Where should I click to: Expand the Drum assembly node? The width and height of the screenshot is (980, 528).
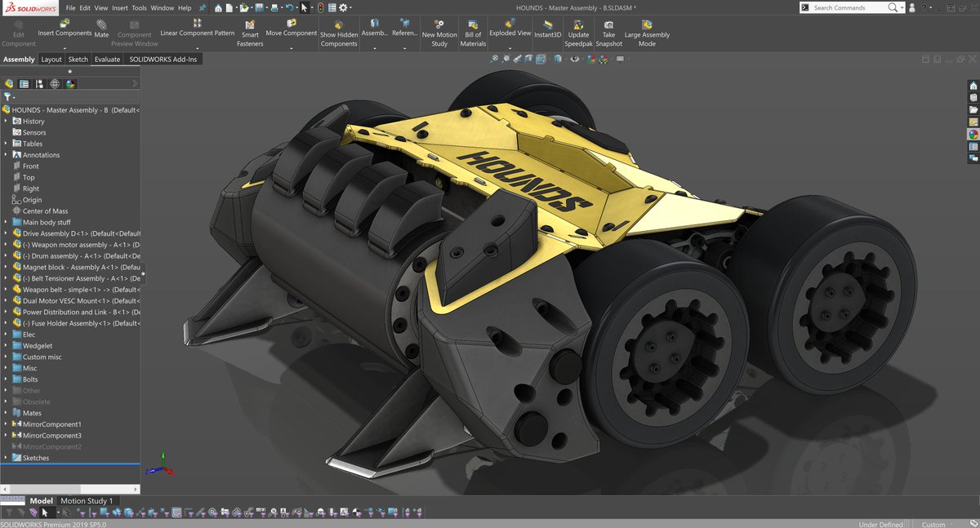pyautogui.click(x=6, y=255)
